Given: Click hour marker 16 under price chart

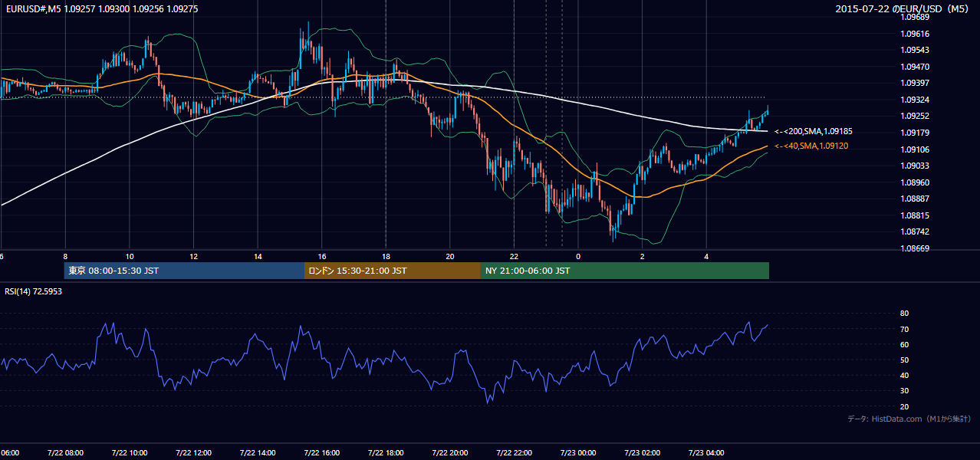Looking at the screenshot, I should pyautogui.click(x=322, y=257).
